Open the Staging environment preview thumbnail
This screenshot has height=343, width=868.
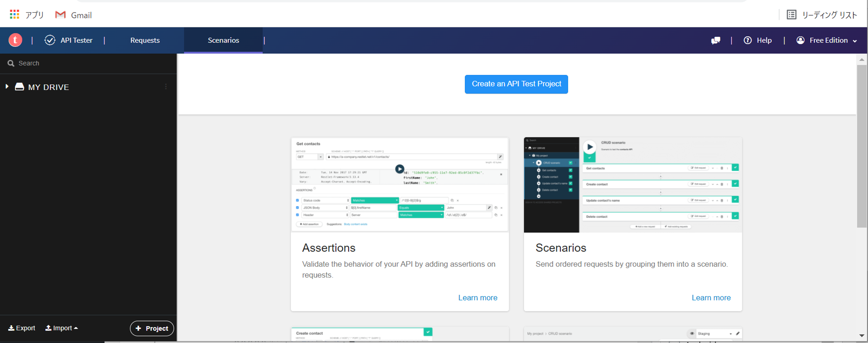[x=633, y=334]
